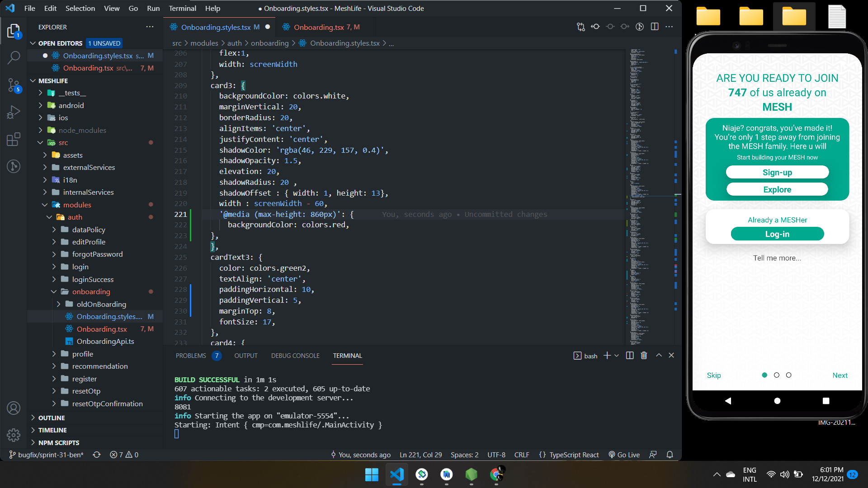Viewport: 868px width, 488px height.
Task: Toggle Go Live server in status bar
Action: tap(624, 455)
